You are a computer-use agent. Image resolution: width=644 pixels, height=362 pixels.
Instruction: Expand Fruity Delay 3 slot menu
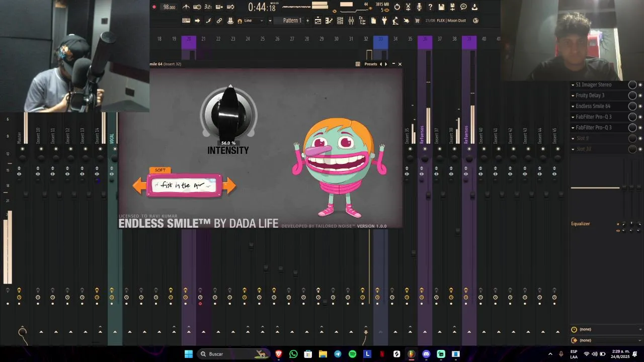[573, 96]
